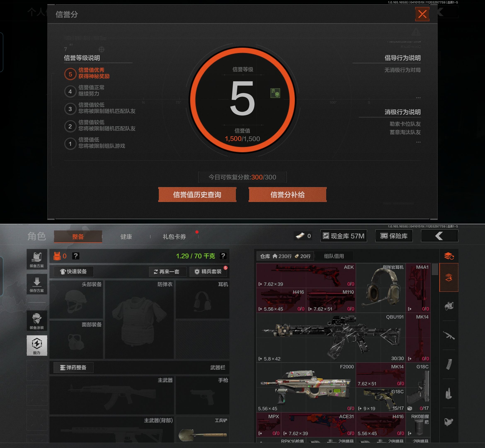Select the QBU191 rifle in stash
This screenshot has width=485, height=448.
coord(331,337)
